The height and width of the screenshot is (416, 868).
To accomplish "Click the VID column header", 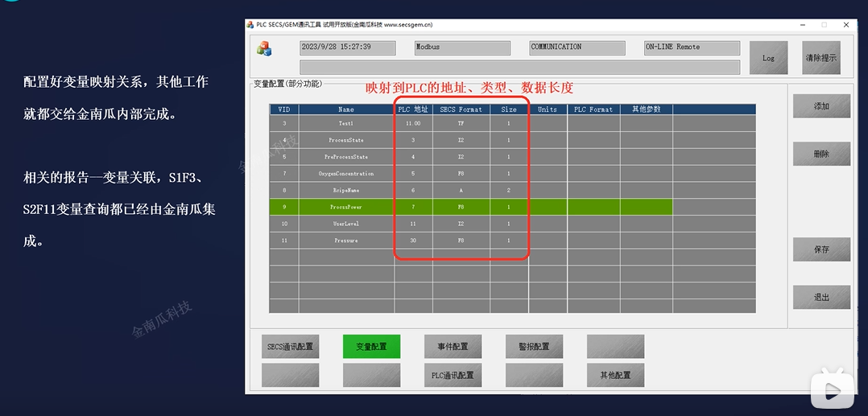I will [284, 109].
